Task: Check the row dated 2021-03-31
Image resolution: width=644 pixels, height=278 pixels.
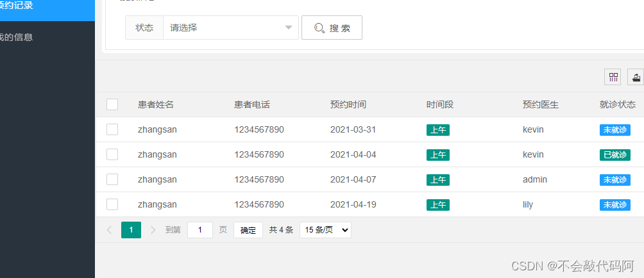Action: (x=112, y=129)
